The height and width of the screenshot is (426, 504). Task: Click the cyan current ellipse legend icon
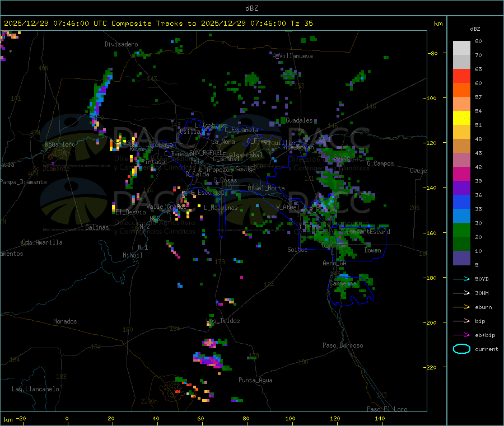[x=461, y=349]
